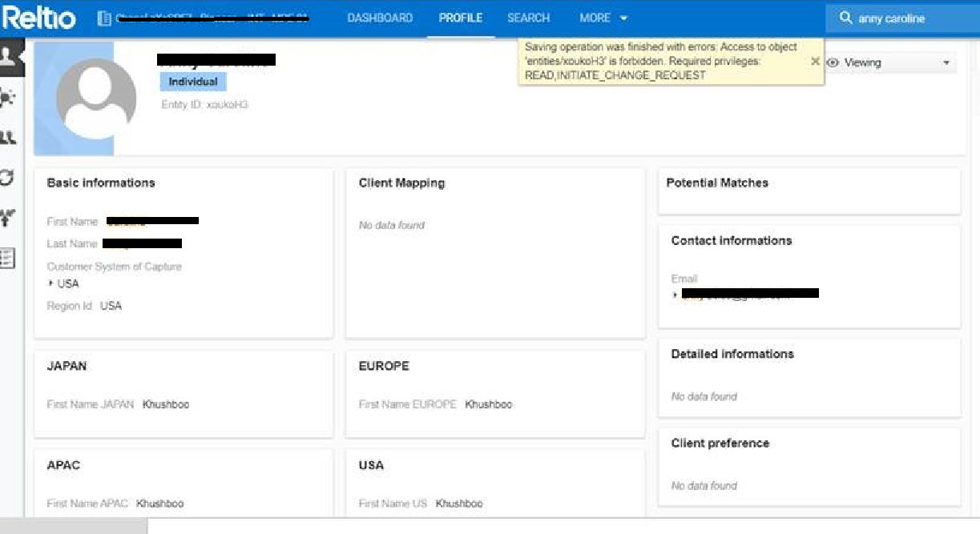Click the Client Mapping heading
The height and width of the screenshot is (534, 980).
pos(401,183)
